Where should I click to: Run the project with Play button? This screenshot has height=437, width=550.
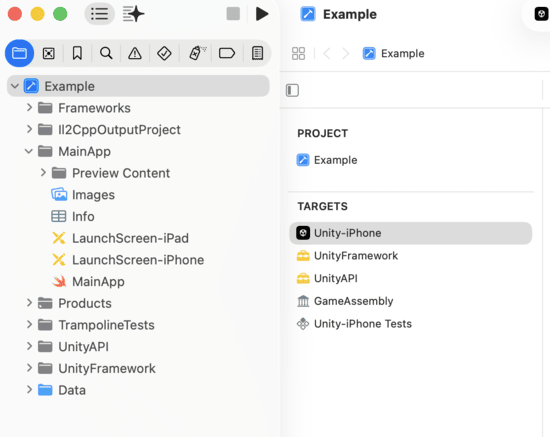(x=262, y=14)
